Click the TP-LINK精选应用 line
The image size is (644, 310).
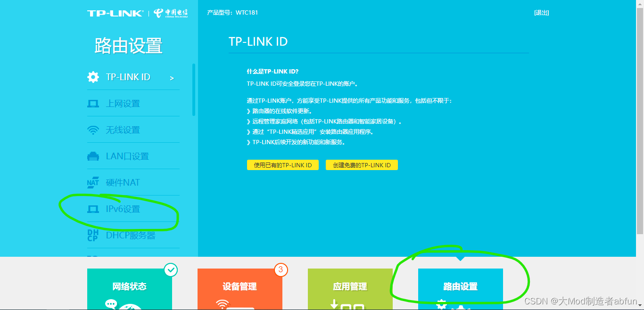click(310, 132)
